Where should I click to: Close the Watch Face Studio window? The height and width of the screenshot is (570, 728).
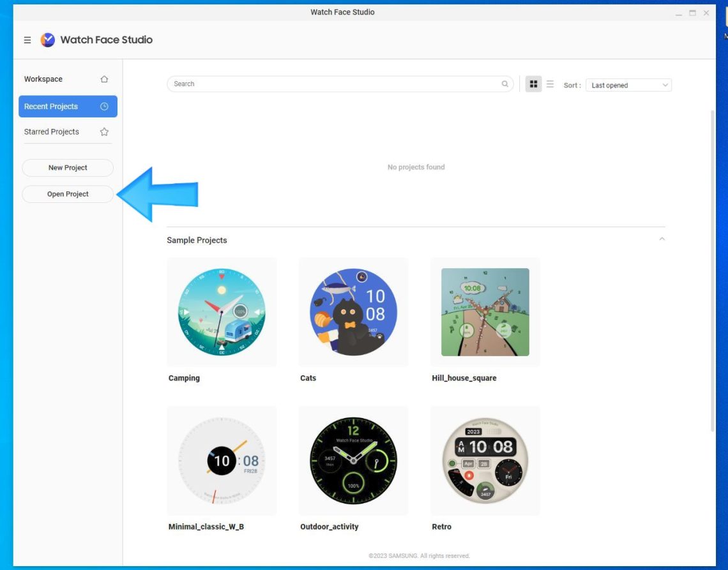[706, 13]
